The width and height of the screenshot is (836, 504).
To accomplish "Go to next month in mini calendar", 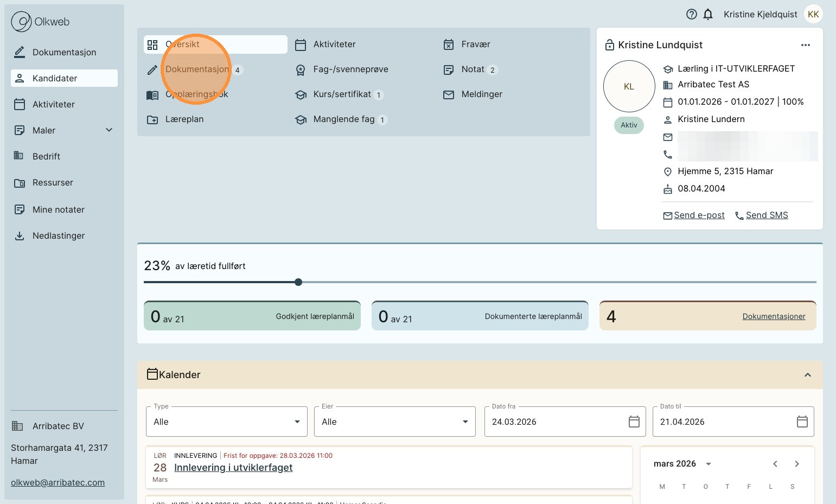I will click(x=796, y=464).
